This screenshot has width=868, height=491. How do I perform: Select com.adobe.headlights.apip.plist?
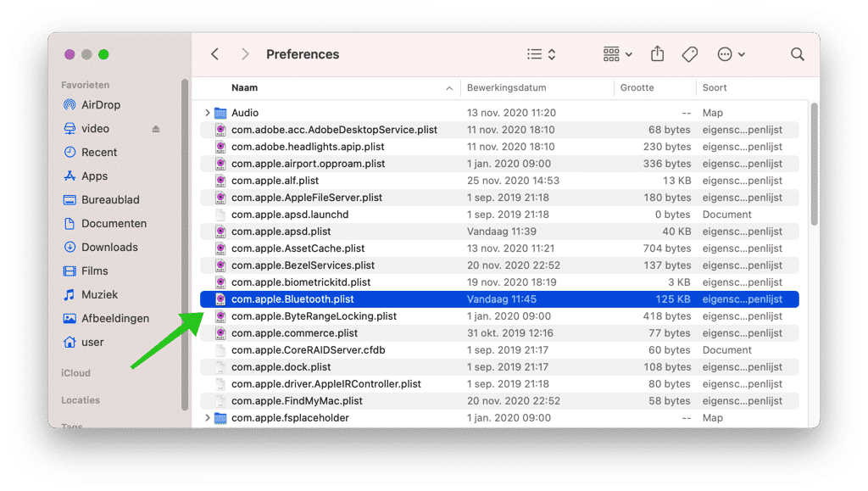tap(499, 147)
